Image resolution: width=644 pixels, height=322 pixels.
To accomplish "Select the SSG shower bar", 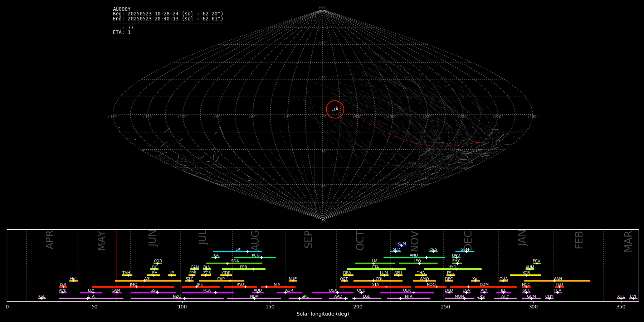I will (x=153, y=293).
